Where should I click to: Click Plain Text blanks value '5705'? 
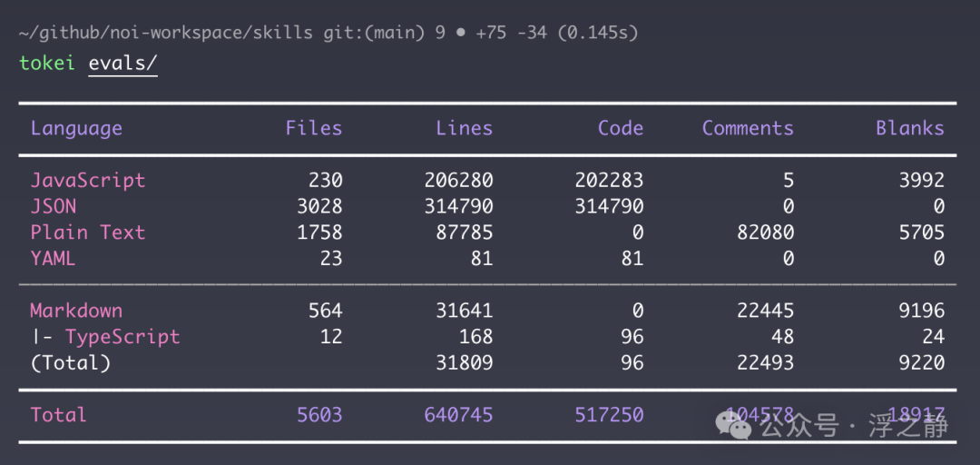click(921, 232)
